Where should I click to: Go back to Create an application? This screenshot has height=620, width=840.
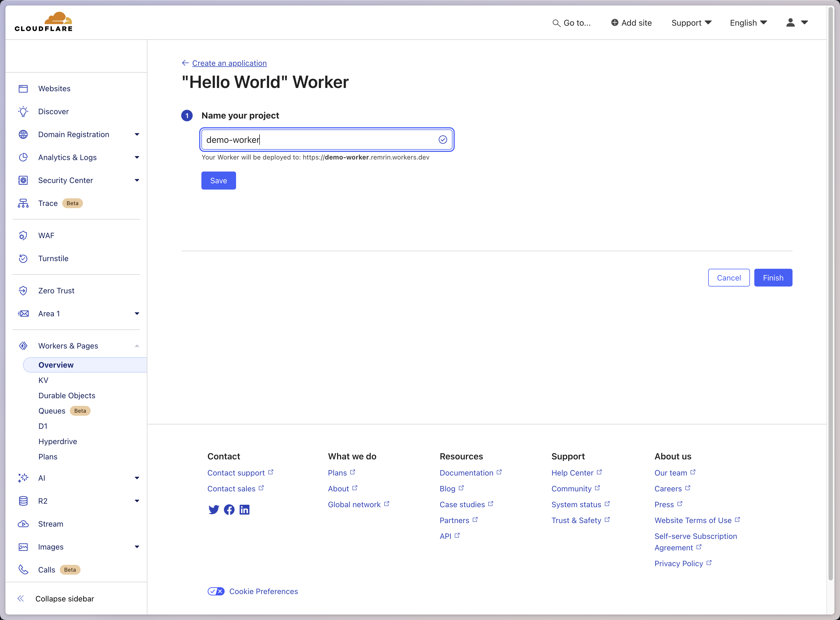pos(229,63)
